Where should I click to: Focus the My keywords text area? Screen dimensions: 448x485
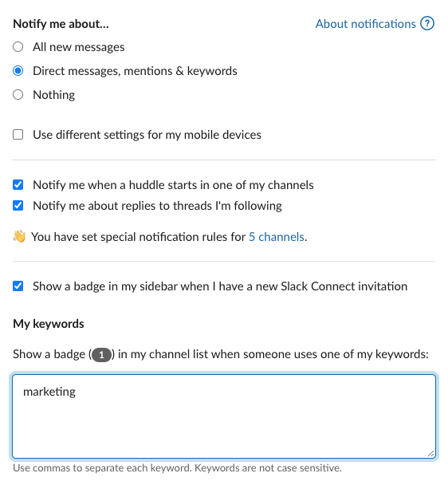point(224,416)
